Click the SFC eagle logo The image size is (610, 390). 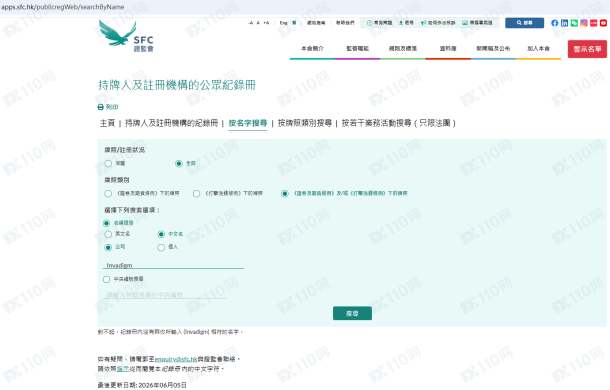[126, 36]
